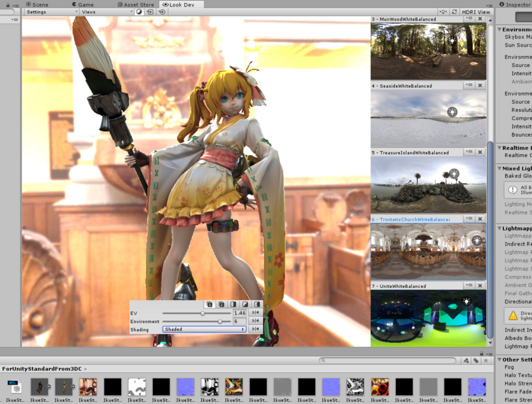Remove the TreasureIslandWhiteBalanced HDRI
The image size is (532, 404).
click(480, 152)
